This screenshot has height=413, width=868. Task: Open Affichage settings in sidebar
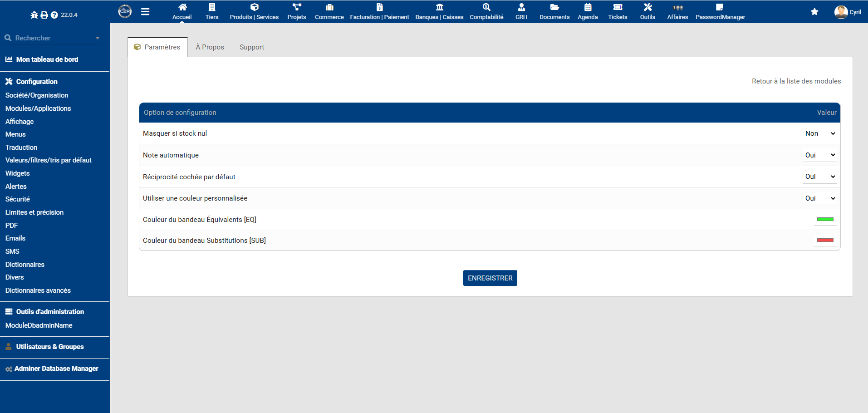coord(20,122)
